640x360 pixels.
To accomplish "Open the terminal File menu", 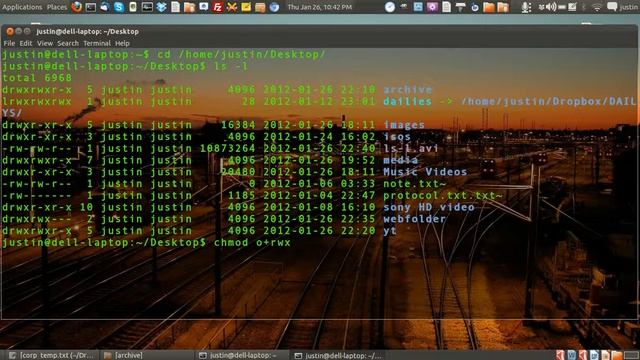I will [x=9, y=43].
